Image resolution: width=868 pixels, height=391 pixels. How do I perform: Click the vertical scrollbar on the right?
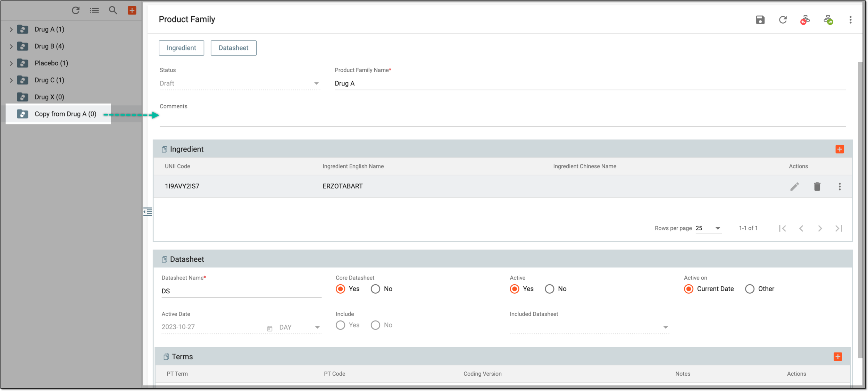[x=860, y=210]
